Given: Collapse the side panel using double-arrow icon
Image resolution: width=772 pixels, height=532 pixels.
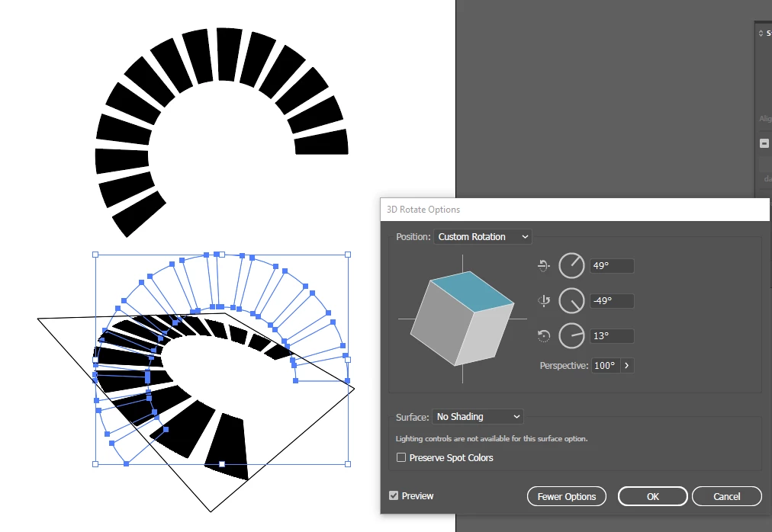Looking at the screenshot, I should point(761,34).
